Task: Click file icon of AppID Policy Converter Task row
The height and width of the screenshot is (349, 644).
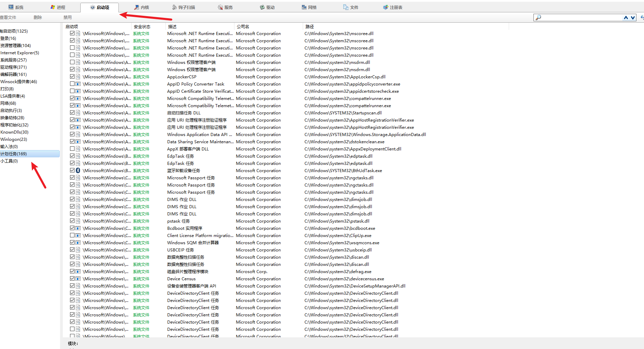Action: (x=78, y=84)
